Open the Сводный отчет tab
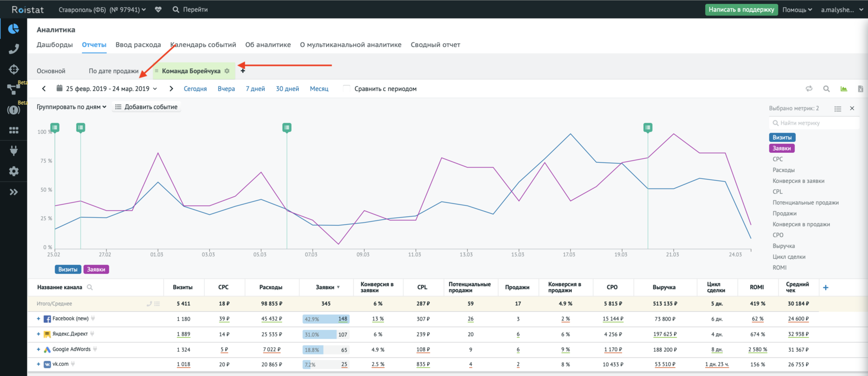The height and width of the screenshot is (376, 868). point(436,44)
